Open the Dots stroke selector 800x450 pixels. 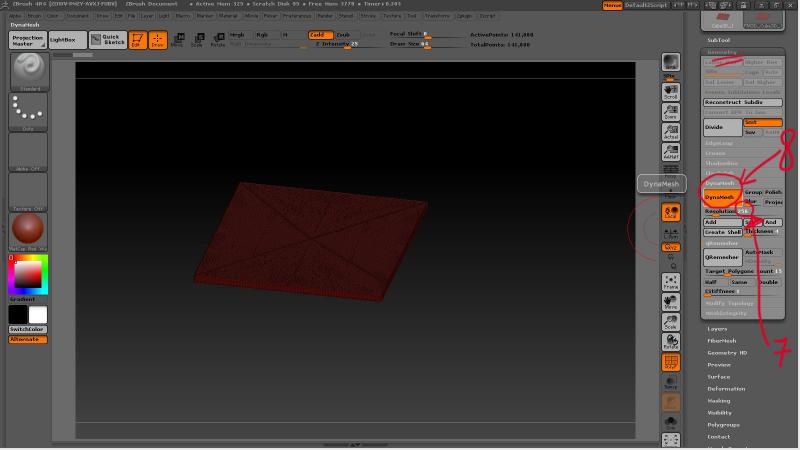coord(28,112)
